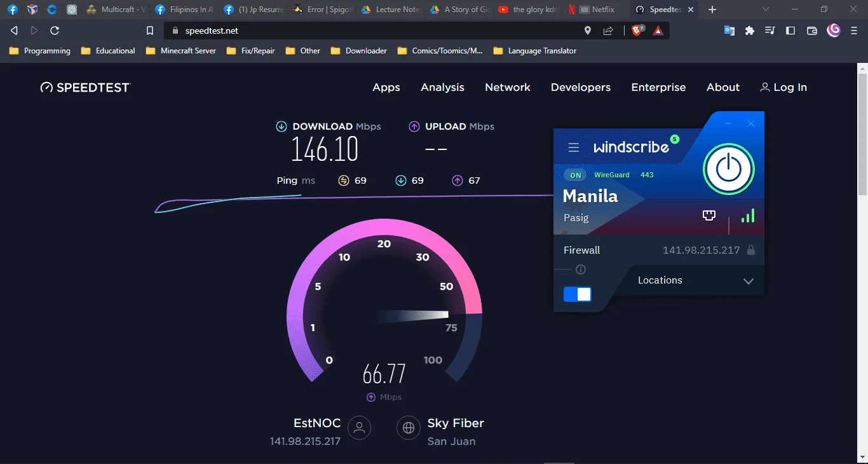The height and width of the screenshot is (464, 868).
Task: Open the tab search dropdown arrow
Action: (x=766, y=10)
